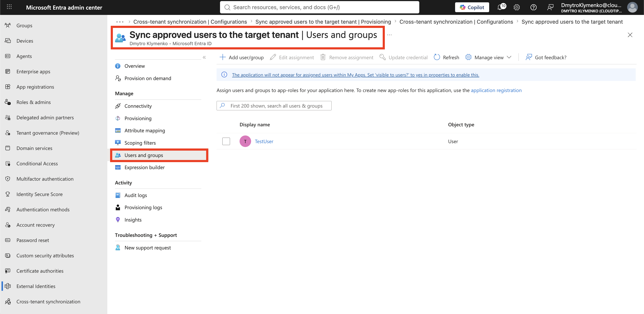The width and height of the screenshot is (644, 314).
Task: Open Account recovery in left navigation
Action: point(36,225)
